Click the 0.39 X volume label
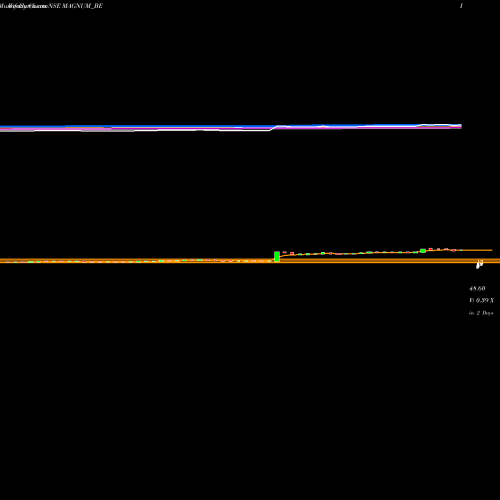Screen dimensions: 500x500 [481, 300]
